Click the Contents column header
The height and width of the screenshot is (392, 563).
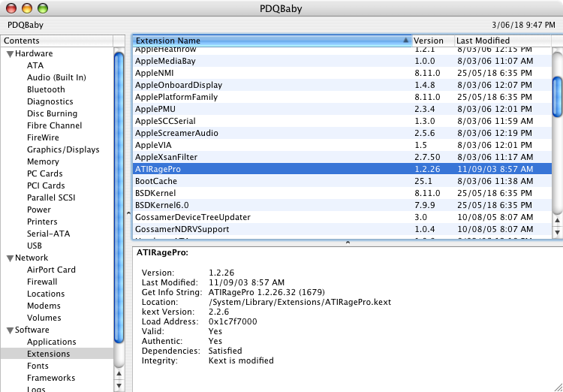coord(57,41)
